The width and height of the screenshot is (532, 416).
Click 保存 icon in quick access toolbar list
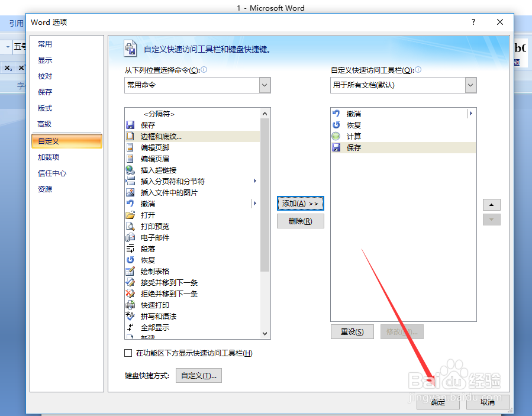coord(336,147)
